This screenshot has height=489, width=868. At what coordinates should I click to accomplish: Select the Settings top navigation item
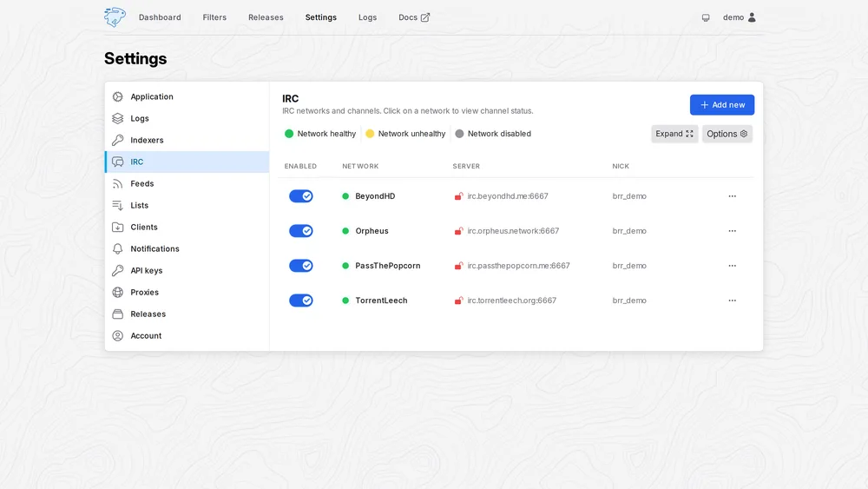point(320,17)
